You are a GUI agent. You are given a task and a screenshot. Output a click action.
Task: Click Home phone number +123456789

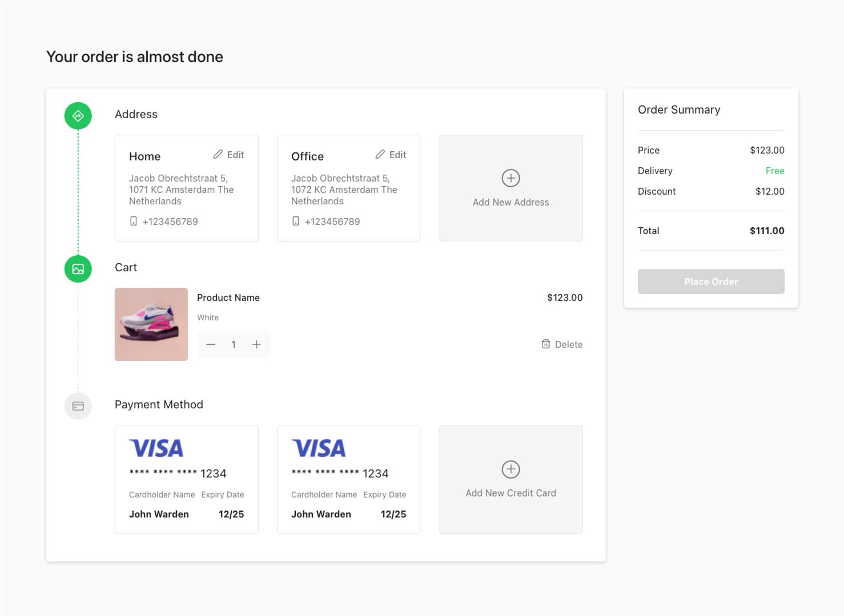tap(170, 222)
